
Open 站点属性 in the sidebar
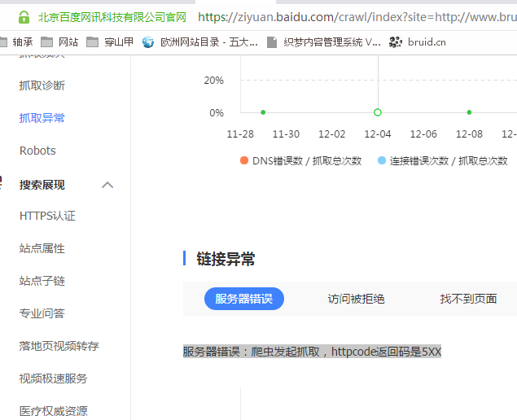tap(42, 248)
